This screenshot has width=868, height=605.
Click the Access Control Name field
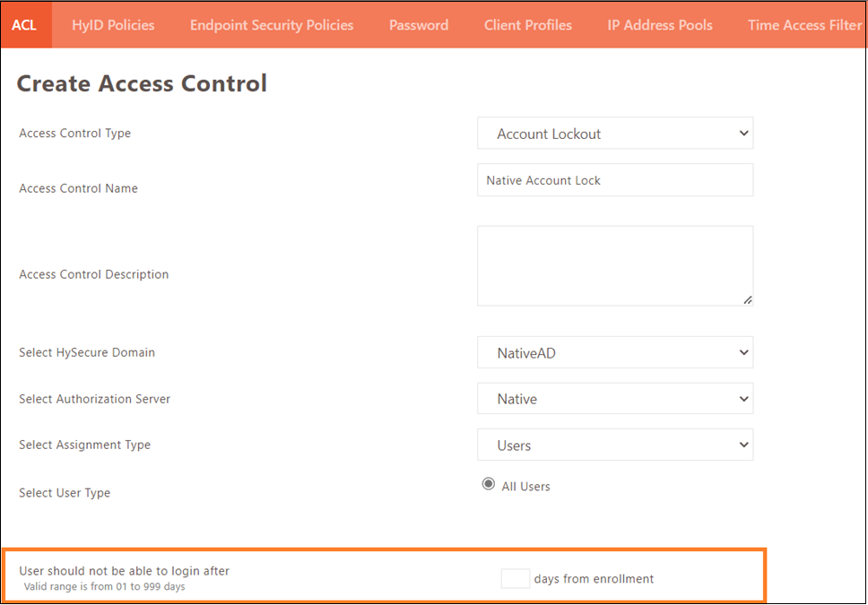click(615, 180)
